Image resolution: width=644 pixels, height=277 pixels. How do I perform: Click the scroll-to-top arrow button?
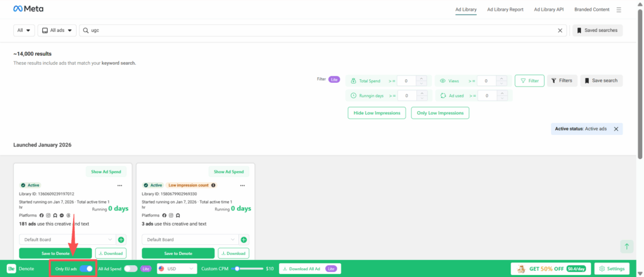pyautogui.click(x=626, y=246)
